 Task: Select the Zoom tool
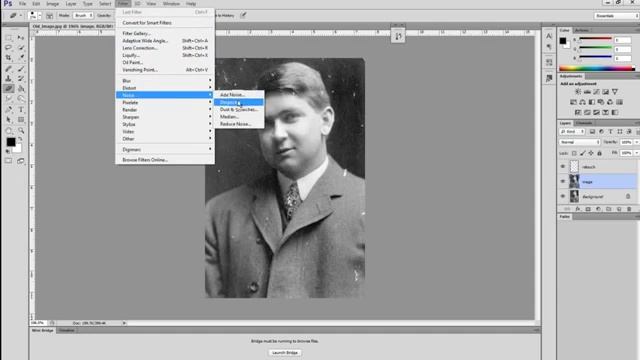pos(21,131)
